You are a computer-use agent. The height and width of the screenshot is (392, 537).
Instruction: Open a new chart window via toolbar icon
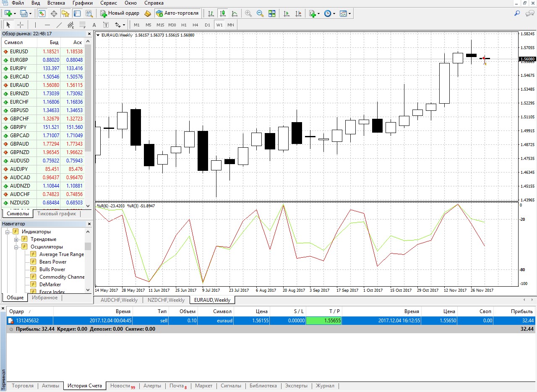(8, 13)
